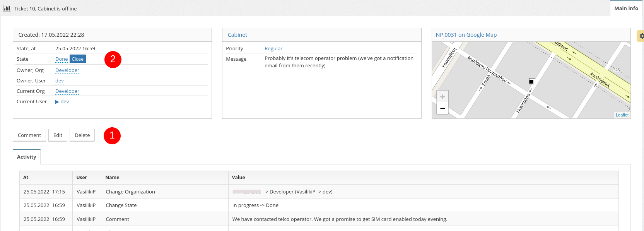Click the triangle arrow next to Current User dev

[57, 102]
